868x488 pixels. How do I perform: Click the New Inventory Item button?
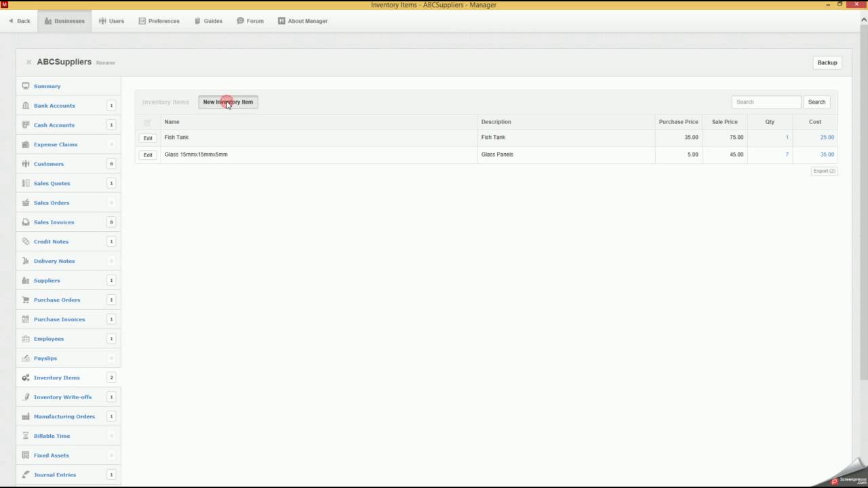tap(228, 102)
